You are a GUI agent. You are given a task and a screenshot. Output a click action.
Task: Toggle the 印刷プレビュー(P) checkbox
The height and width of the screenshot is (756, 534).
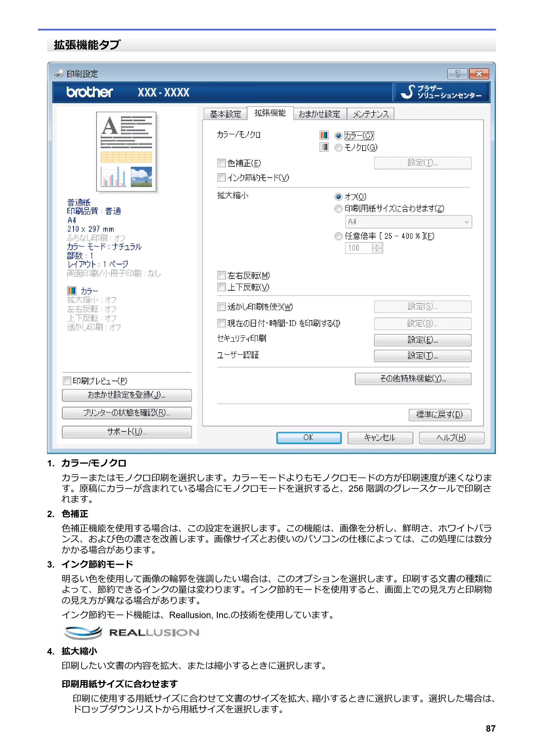67,381
